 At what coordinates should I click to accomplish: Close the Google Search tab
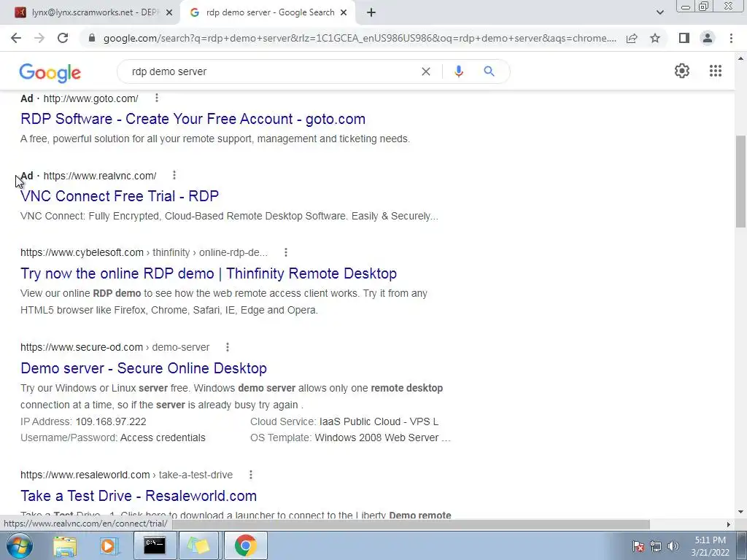pyautogui.click(x=344, y=13)
